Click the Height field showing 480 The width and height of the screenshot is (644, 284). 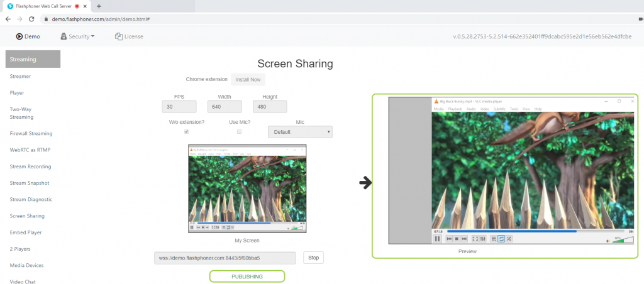pos(269,107)
